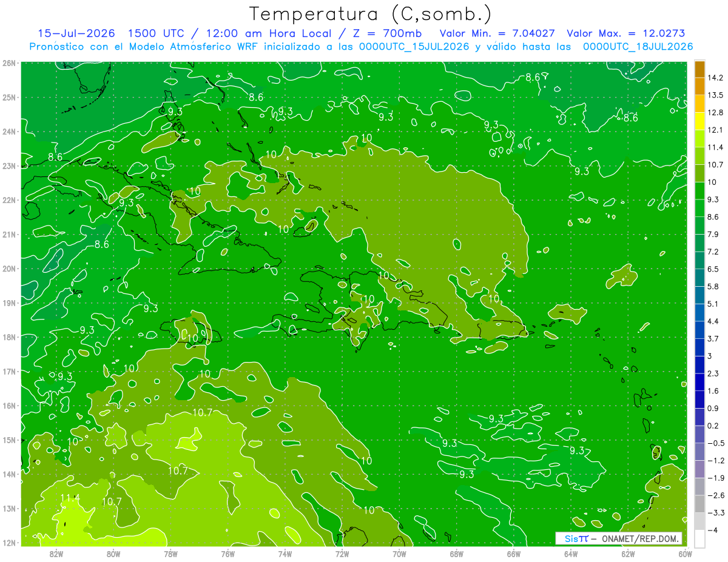Click the 72W longitude axis label
The height and width of the screenshot is (562, 728).
(342, 553)
